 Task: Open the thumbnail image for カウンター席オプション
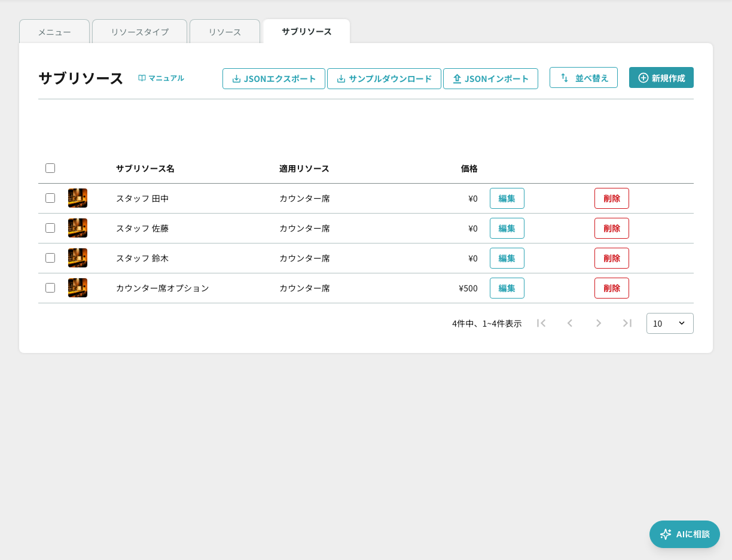point(78,288)
